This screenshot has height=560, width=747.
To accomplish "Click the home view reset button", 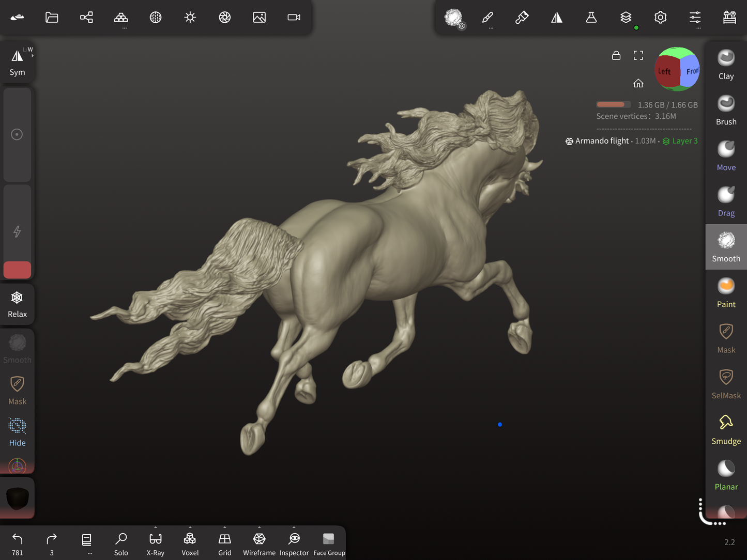I will click(x=638, y=83).
